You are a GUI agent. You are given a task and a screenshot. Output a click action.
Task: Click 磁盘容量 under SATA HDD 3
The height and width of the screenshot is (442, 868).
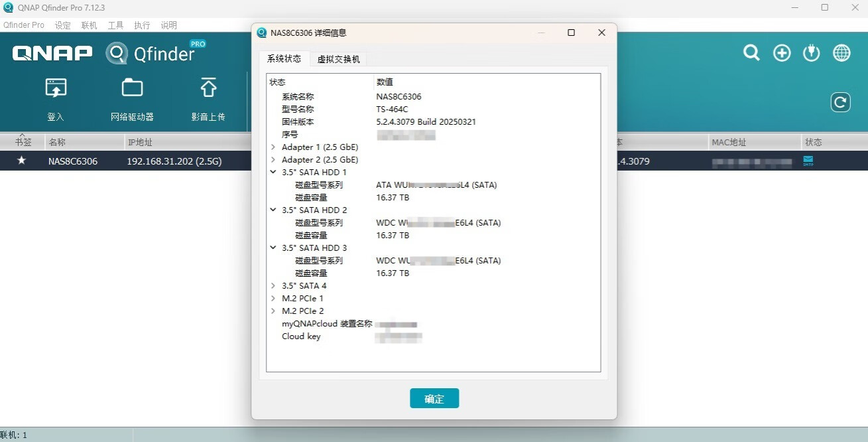pyautogui.click(x=311, y=273)
